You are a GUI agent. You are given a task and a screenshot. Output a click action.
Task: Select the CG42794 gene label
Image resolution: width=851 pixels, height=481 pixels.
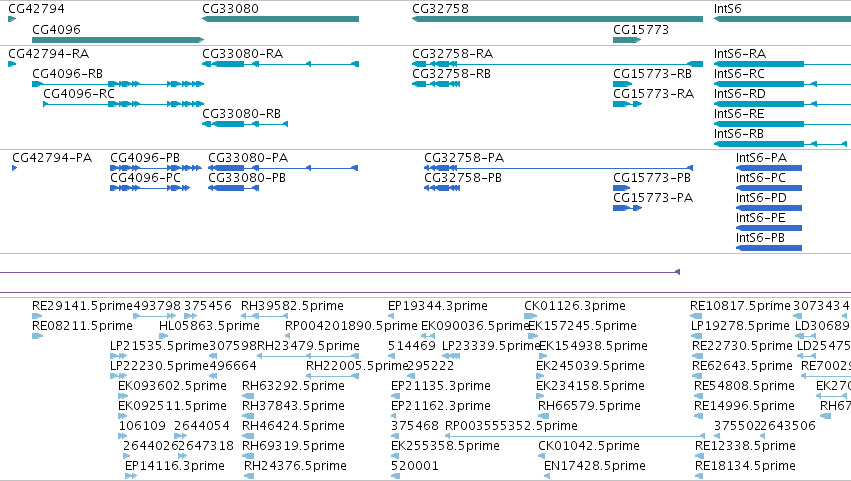click(36, 9)
